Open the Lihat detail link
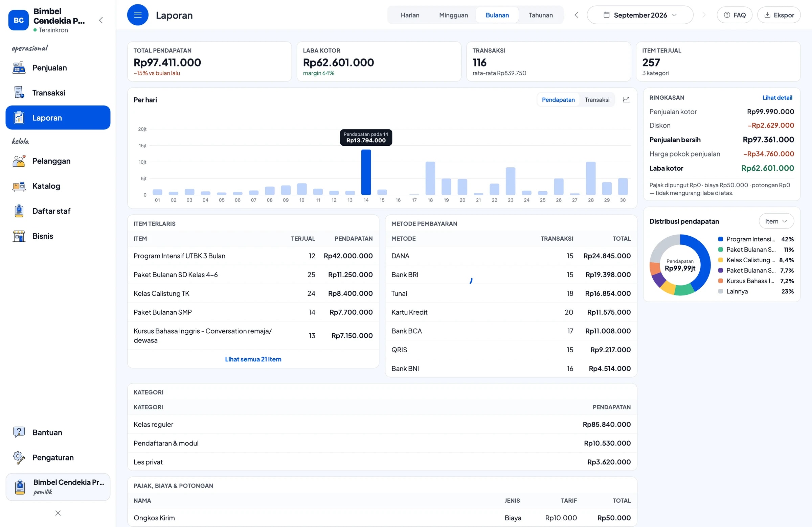This screenshot has width=812, height=527. [x=777, y=97]
